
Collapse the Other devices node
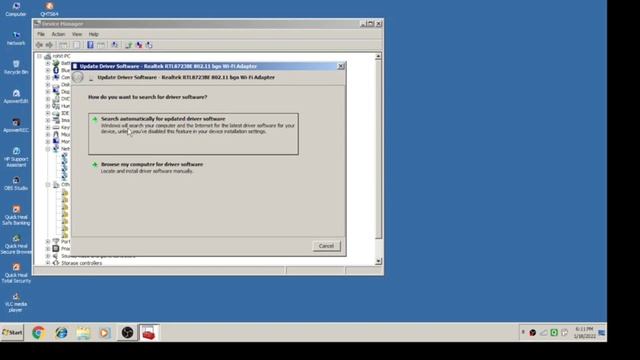tap(48, 184)
